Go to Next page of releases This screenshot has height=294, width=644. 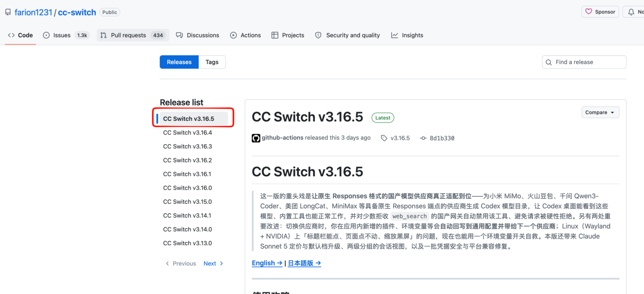213,263
